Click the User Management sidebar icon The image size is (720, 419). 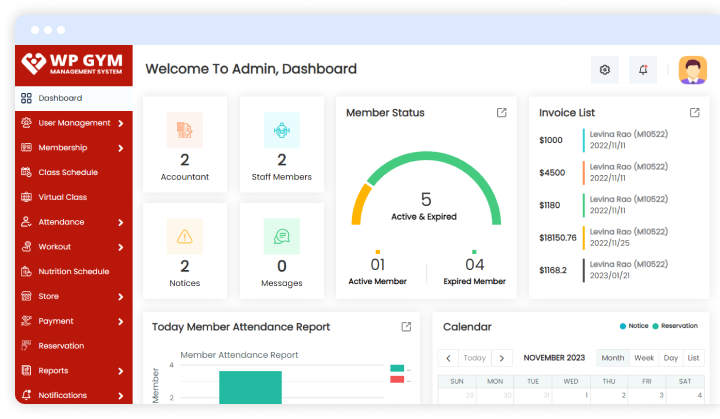pyautogui.click(x=26, y=123)
